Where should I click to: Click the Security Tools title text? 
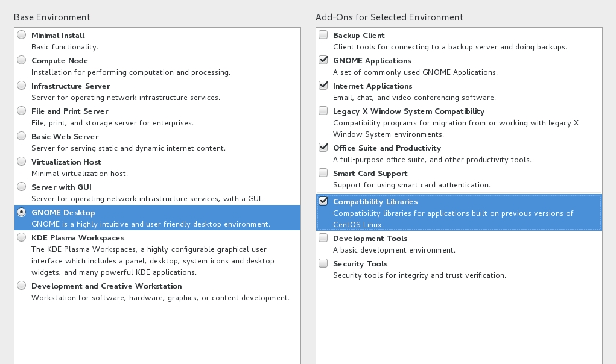point(360,264)
